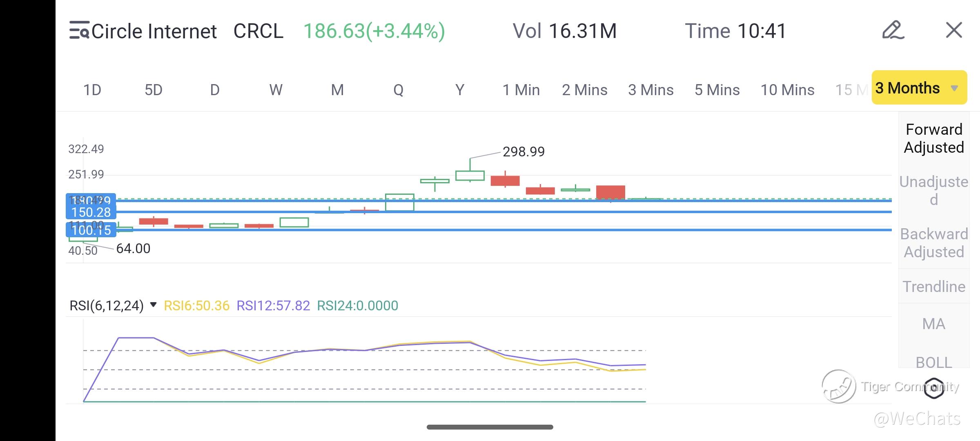Toggle the Trendline overlay
Screen dimensions: 980x441
click(x=934, y=287)
